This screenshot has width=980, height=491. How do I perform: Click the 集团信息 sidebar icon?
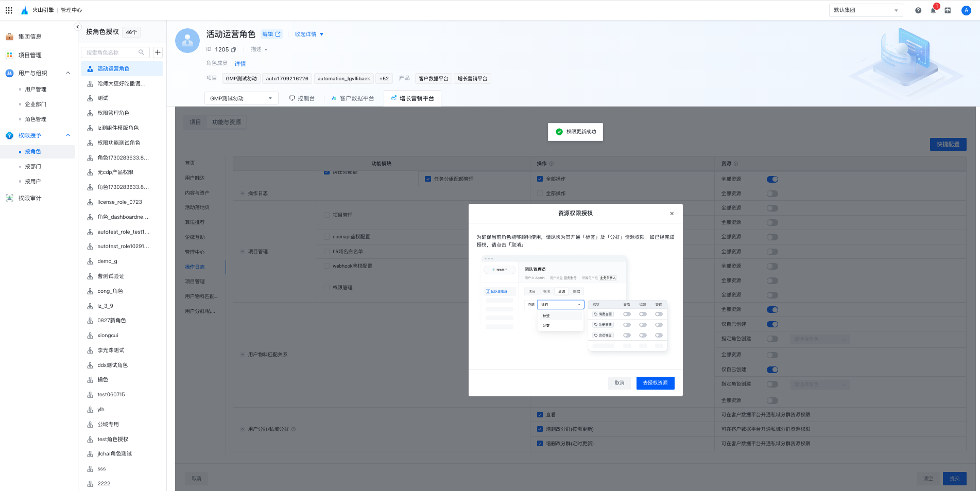click(9, 37)
